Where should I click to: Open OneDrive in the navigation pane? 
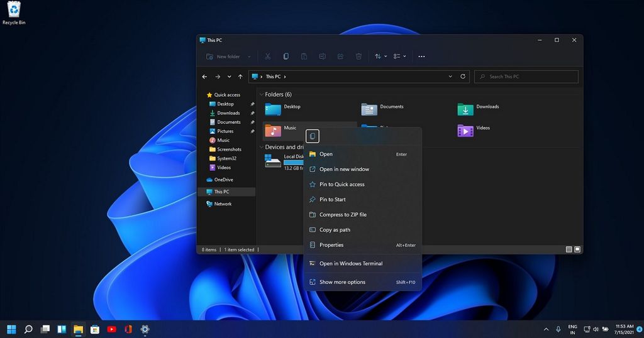tap(223, 180)
